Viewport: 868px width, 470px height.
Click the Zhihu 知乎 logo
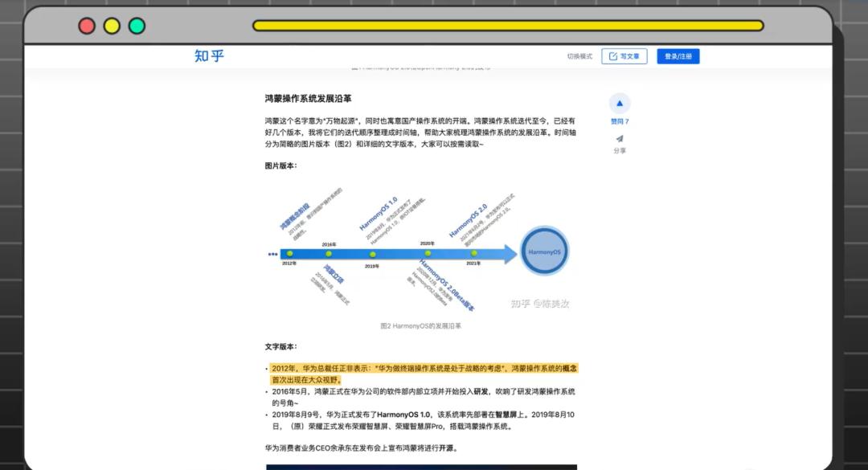click(209, 56)
